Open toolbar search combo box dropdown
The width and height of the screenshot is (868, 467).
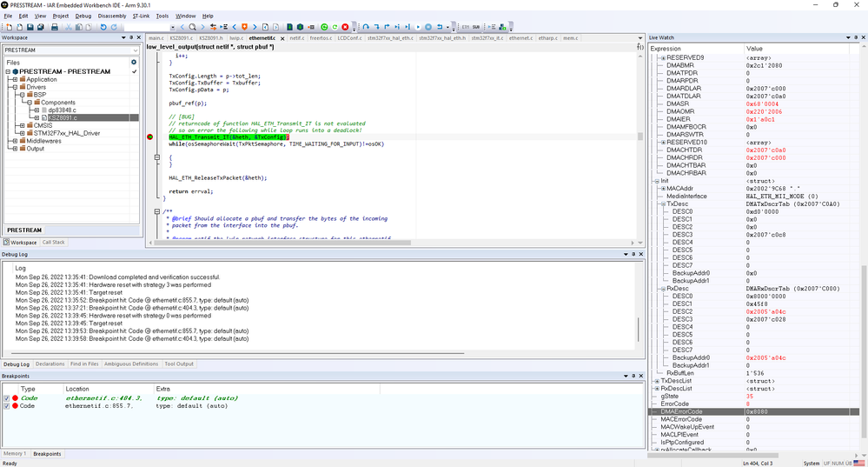point(173,27)
